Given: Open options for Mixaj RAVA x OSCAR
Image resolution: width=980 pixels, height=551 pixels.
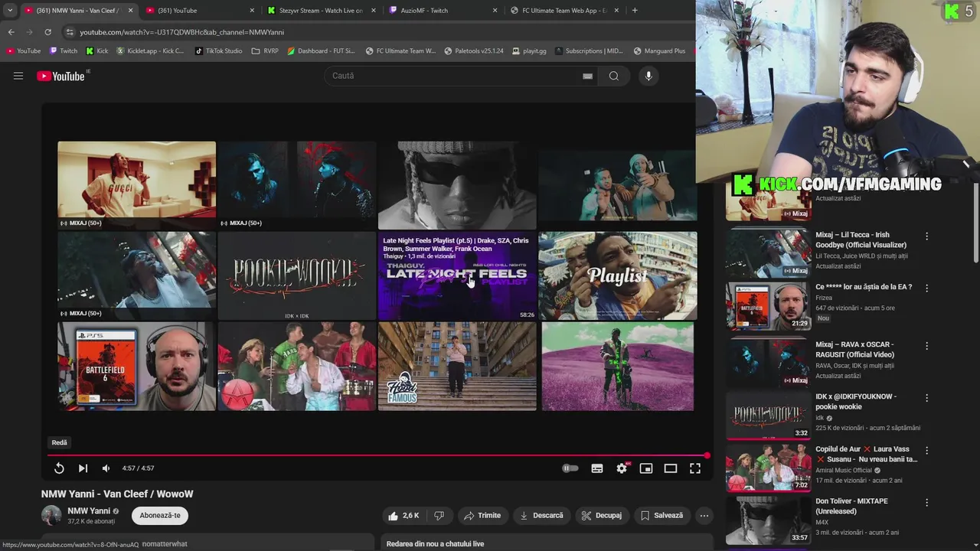Looking at the screenshot, I should click(x=926, y=346).
